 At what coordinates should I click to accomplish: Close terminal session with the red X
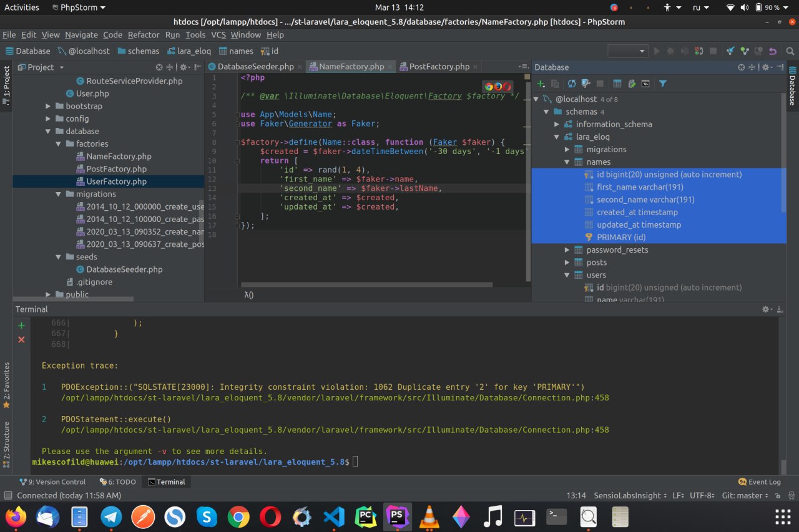21,339
